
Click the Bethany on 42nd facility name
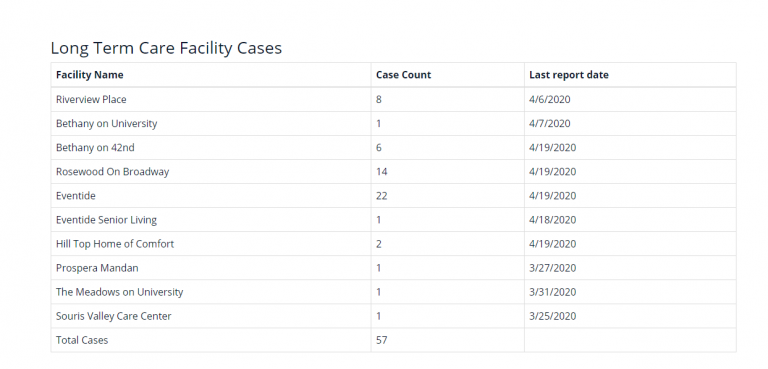(95, 148)
